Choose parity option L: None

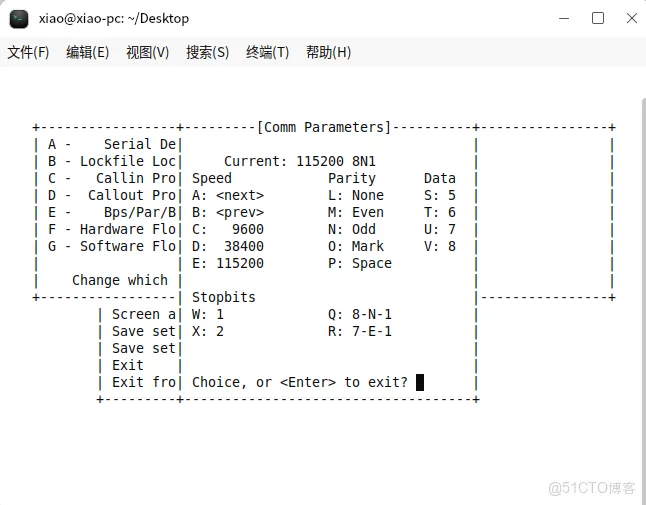(x=356, y=195)
